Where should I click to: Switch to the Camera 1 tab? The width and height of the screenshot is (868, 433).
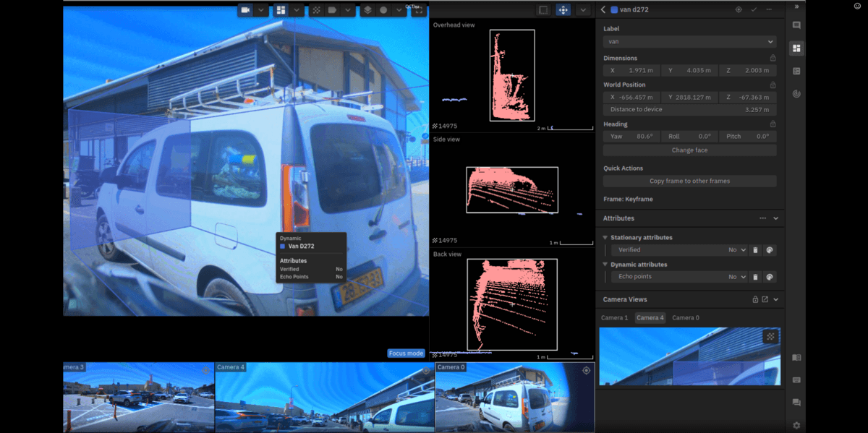(x=615, y=318)
